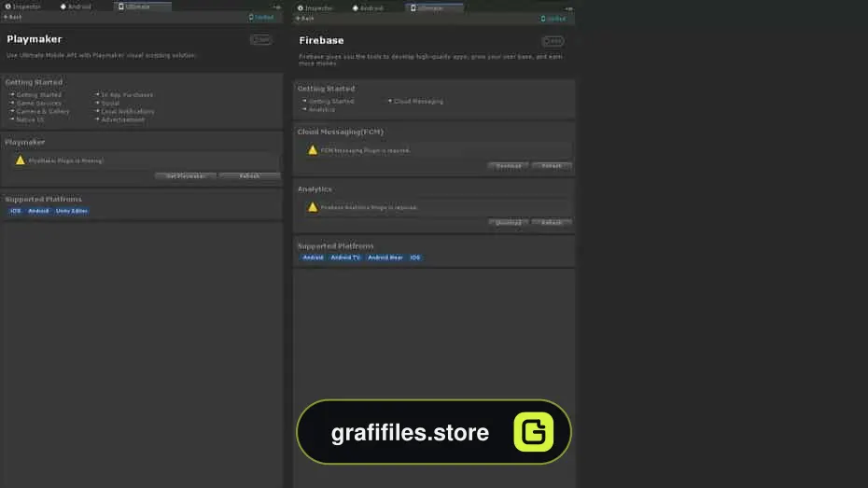Click the Android tag in Playmaker platforms
Image resolution: width=868 pixels, height=488 pixels.
point(39,212)
